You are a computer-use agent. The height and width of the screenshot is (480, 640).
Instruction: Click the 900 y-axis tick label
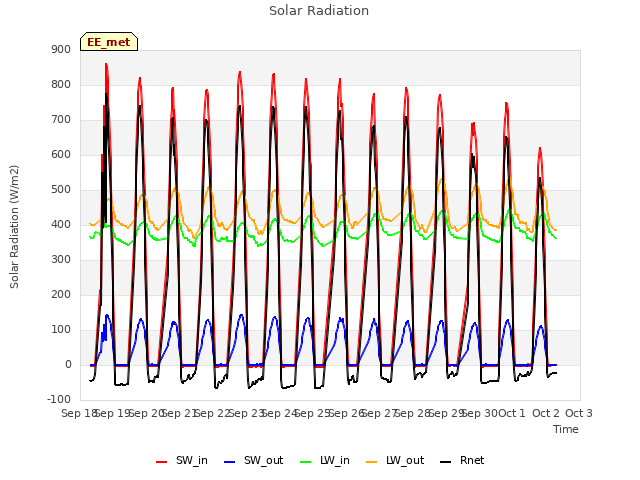[x=61, y=49]
